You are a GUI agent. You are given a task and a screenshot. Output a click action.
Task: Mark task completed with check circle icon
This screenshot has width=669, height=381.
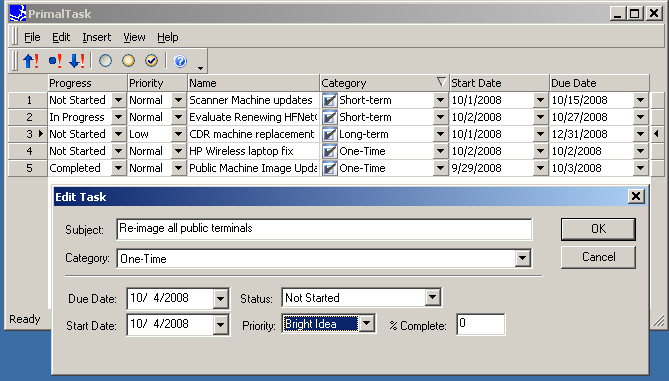151,61
